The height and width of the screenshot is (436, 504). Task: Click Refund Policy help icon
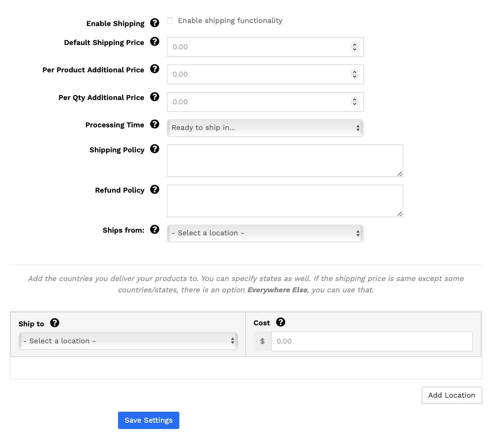(155, 189)
